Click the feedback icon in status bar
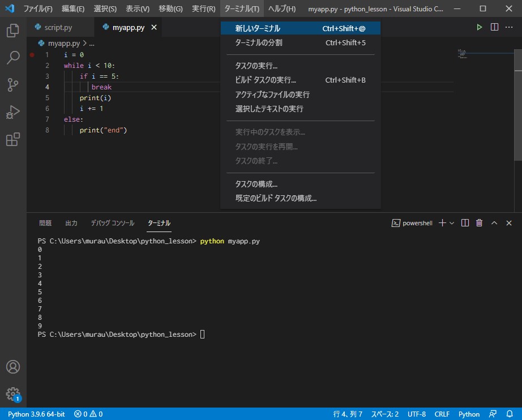The width and height of the screenshot is (522, 420). [x=493, y=414]
